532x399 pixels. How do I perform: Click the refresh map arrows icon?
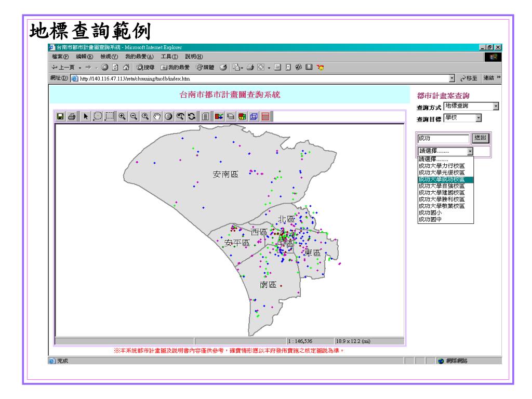click(x=192, y=117)
